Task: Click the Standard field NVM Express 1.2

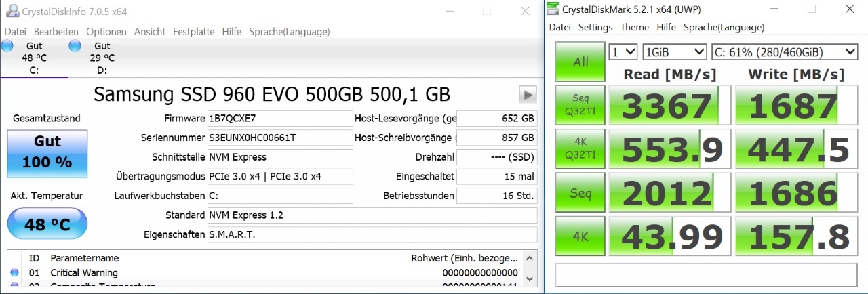Action: coord(372,215)
